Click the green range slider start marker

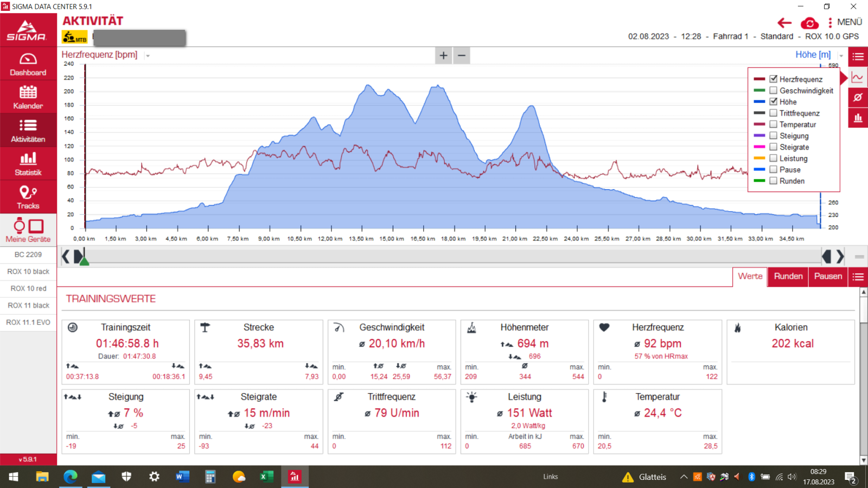[84, 261]
